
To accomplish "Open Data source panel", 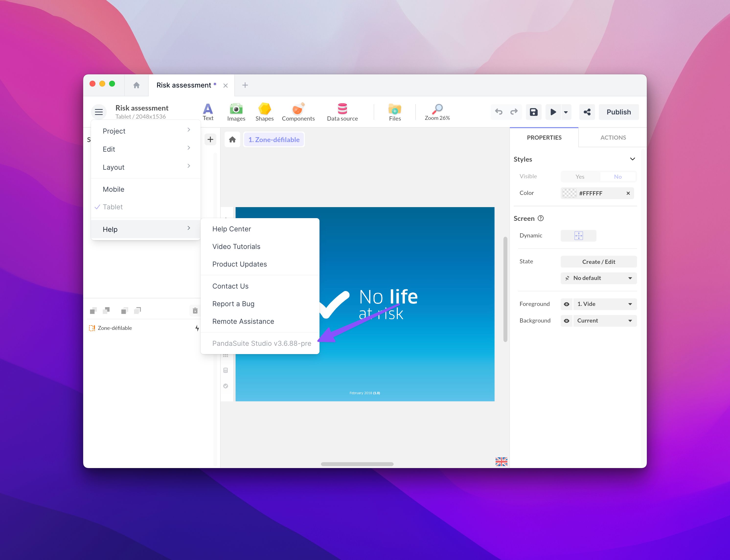I will pyautogui.click(x=342, y=112).
